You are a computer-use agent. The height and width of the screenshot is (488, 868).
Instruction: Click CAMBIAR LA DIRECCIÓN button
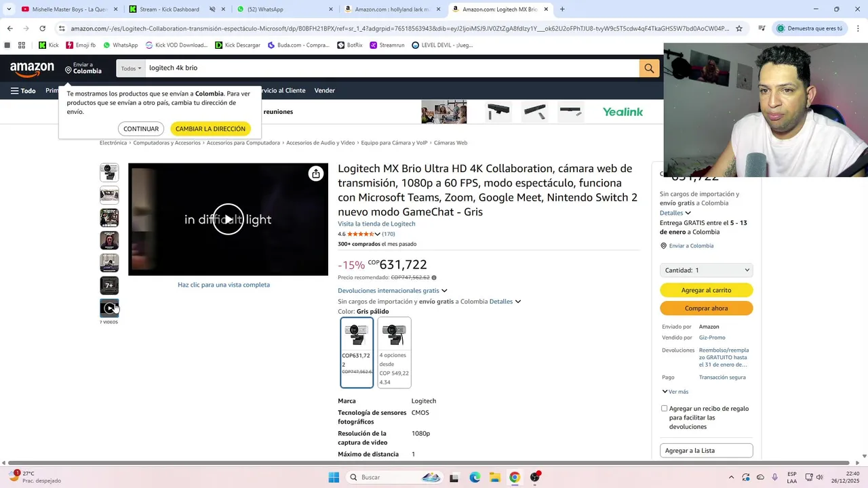pyautogui.click(x=210, y=129)
